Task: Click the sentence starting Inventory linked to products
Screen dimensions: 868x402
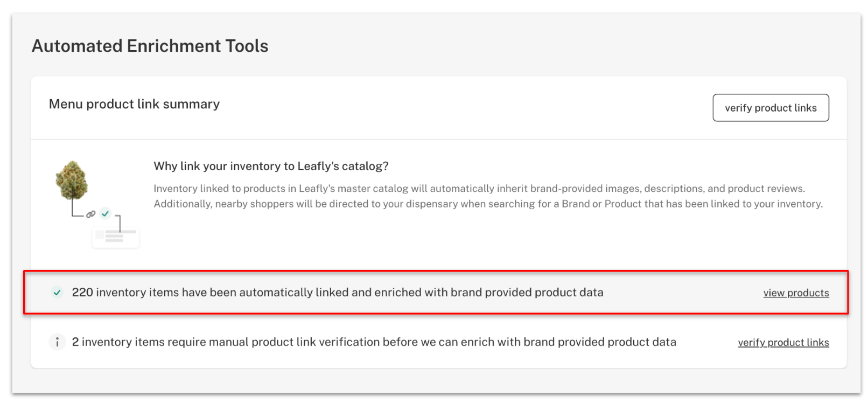Action: (x=479, y=189)
